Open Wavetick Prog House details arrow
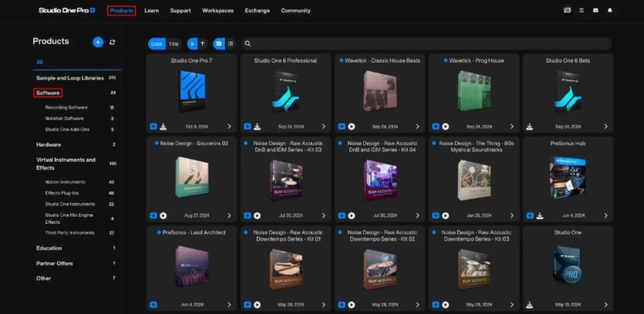 tap(512, 126)
